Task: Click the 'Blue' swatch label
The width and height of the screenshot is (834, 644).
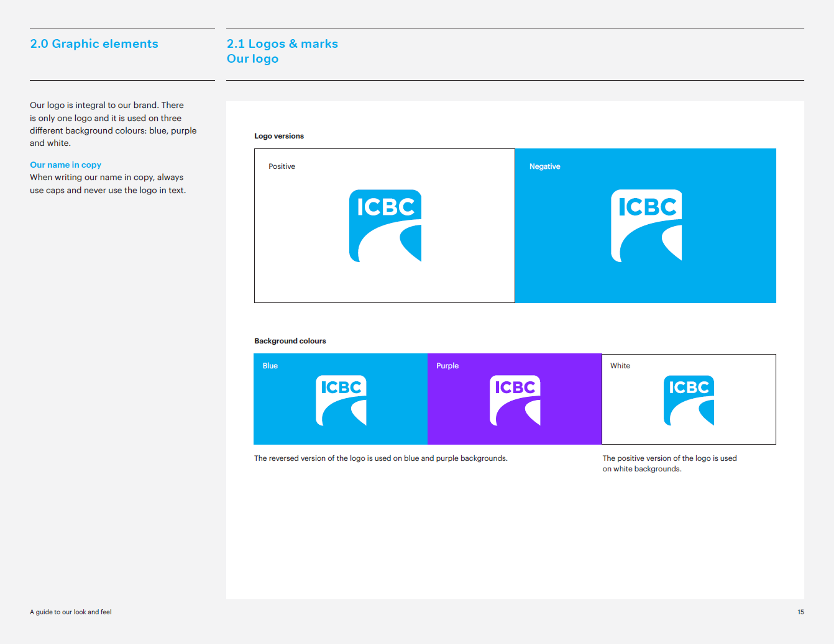Action: [270, 366]
